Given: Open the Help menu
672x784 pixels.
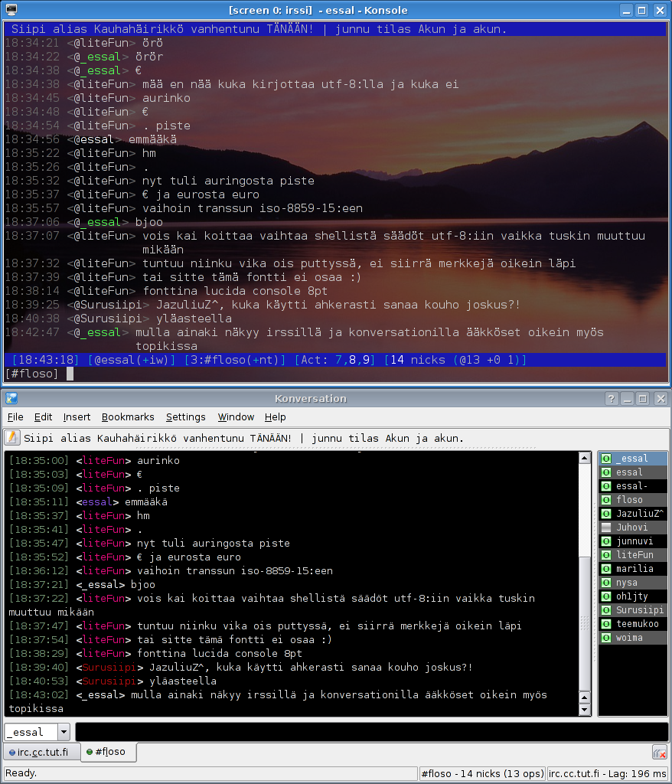Looking at the screenshot, I should point(275,417).
